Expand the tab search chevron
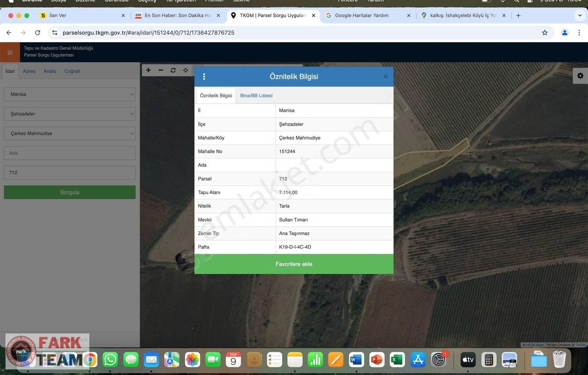Screen dimensions: 588x375 [x=580, y=15]
